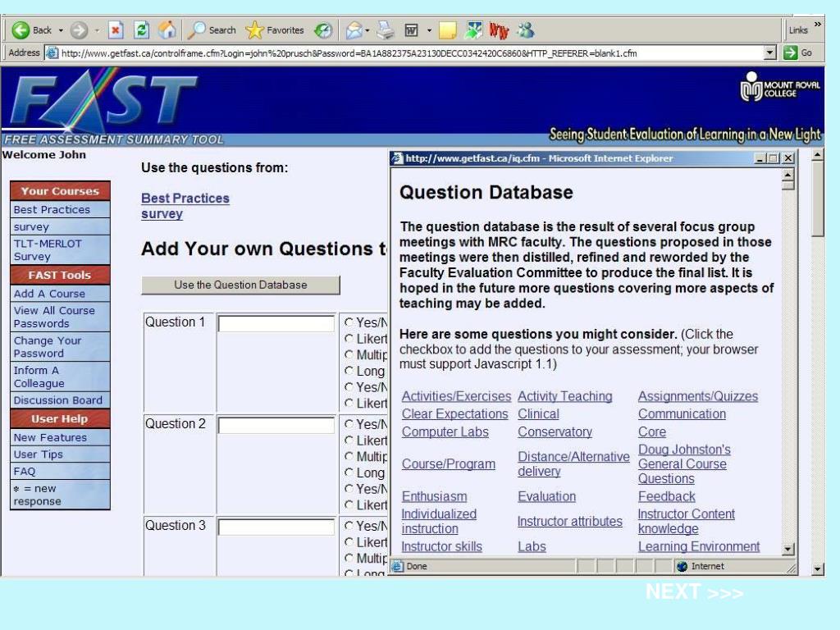Open the Edit button dropdown arrow

[429, 30]
